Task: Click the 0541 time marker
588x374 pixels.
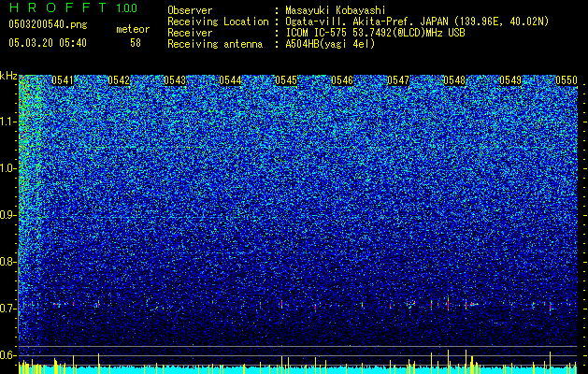Action: tap(63, 80)
